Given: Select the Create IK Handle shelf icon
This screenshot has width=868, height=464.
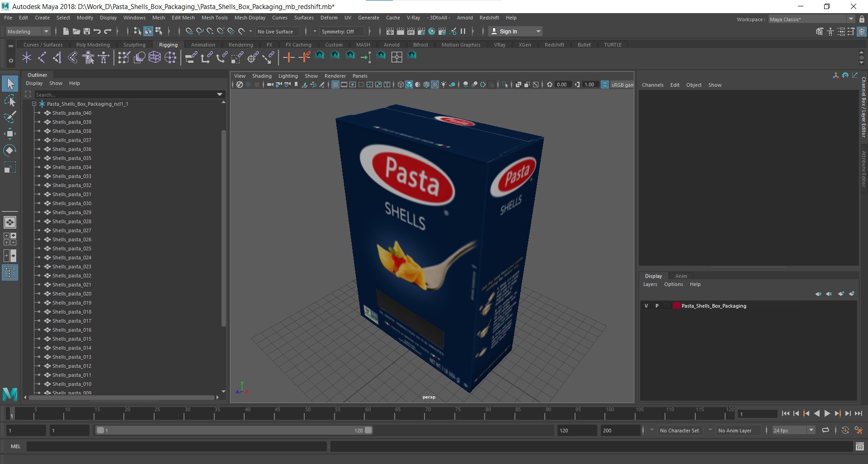Looking at the screenshot, I should pos(57,57).
